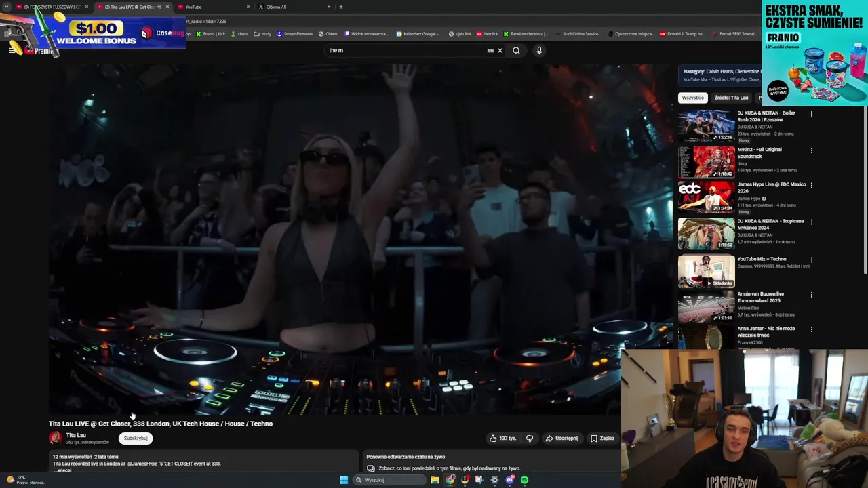Viewport: 868px width, 488px height.
Task: Open more options for Tropicana Mykonos 2024 video
Action: coord(811,222)
